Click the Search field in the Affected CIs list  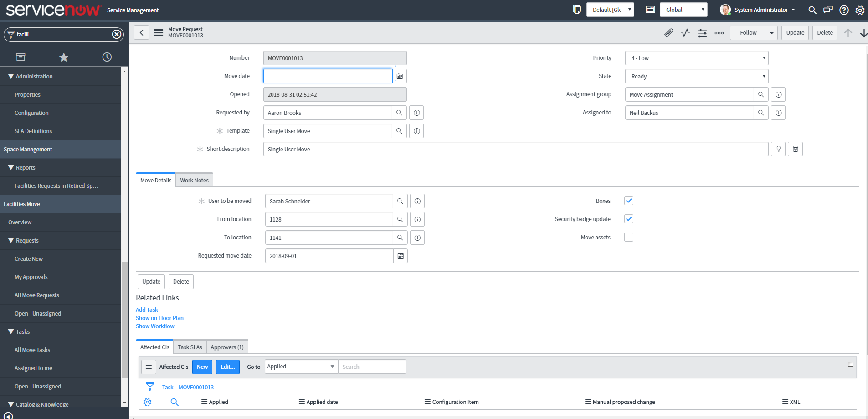(x=372, y=366)
